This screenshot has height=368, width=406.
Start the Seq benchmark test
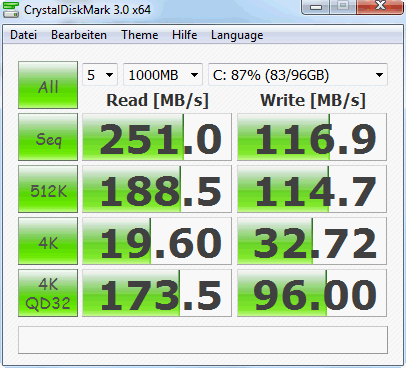coord(48,137)
